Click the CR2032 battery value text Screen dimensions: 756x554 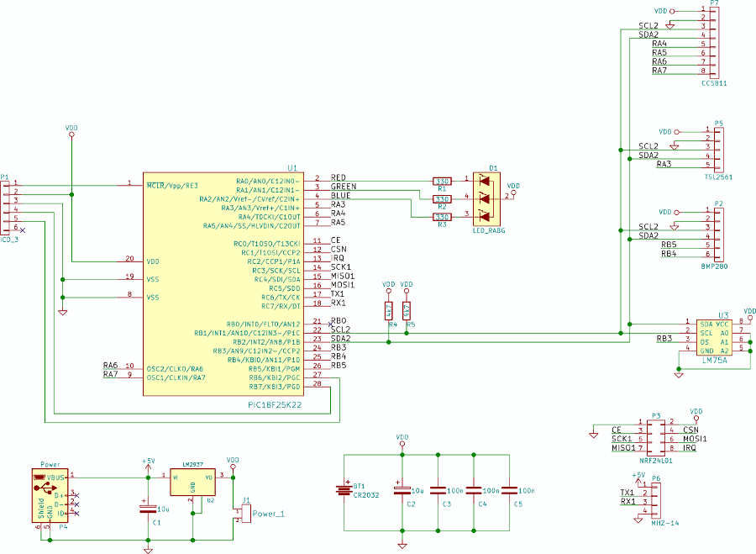coord(366,495)
